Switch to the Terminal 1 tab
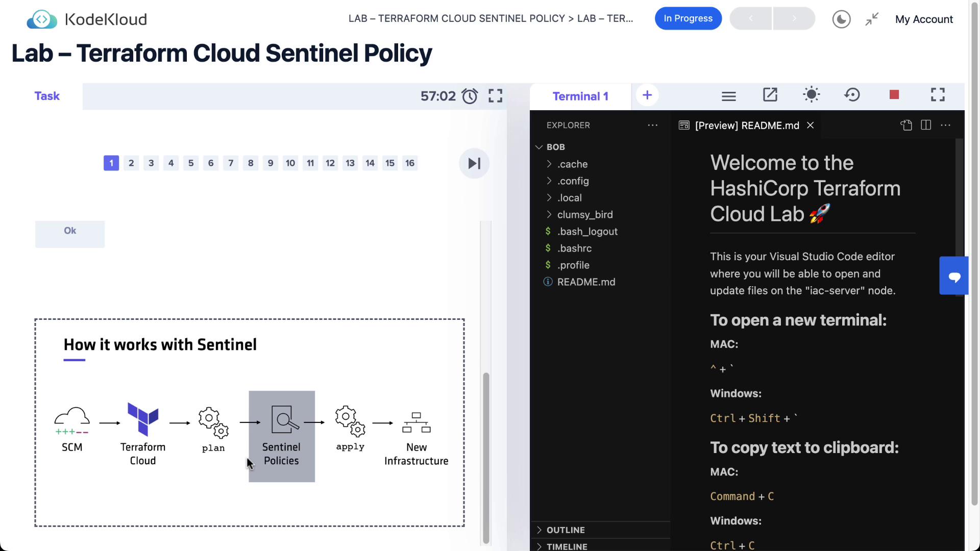 pyautogui.click(x=580, y=96)
